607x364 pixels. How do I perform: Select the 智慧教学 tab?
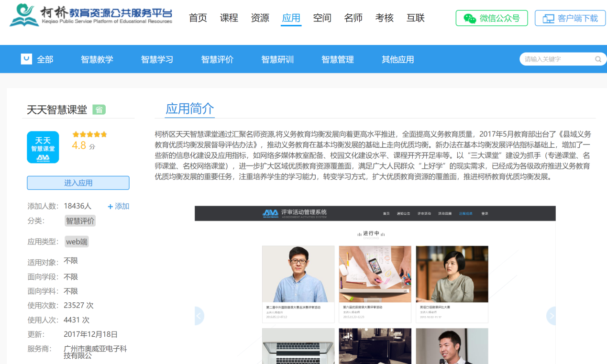pyautogui.click(x=97, y=59)
